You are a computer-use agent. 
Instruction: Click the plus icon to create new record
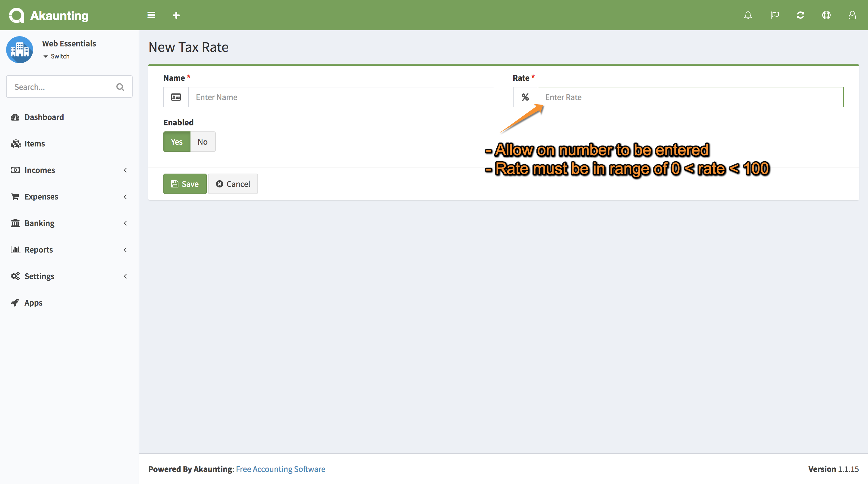176,15
